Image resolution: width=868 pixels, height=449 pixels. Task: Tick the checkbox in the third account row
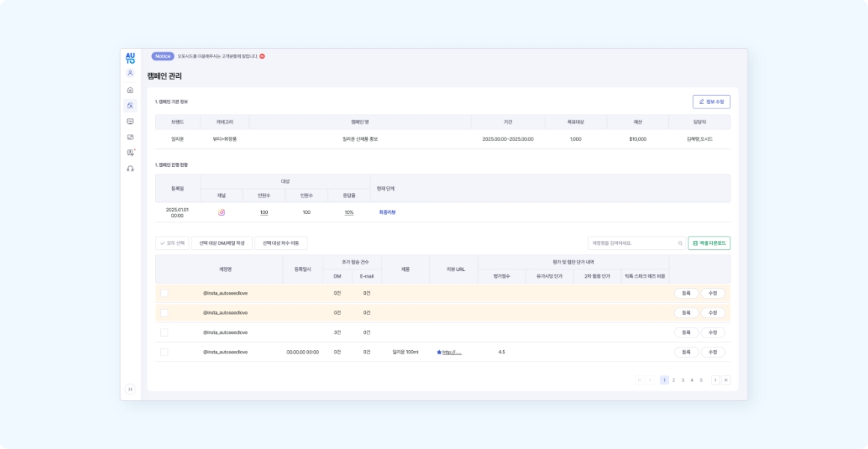(164, 332)
